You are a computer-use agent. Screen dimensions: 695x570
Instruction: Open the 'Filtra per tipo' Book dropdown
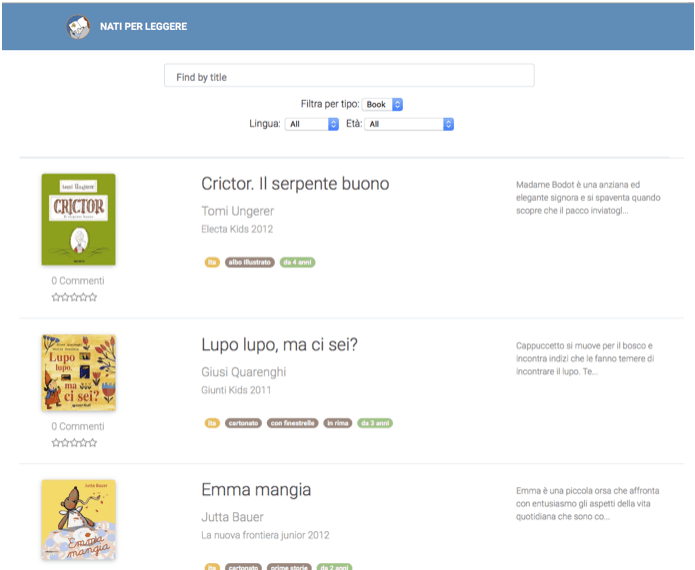tap(383, 105)
